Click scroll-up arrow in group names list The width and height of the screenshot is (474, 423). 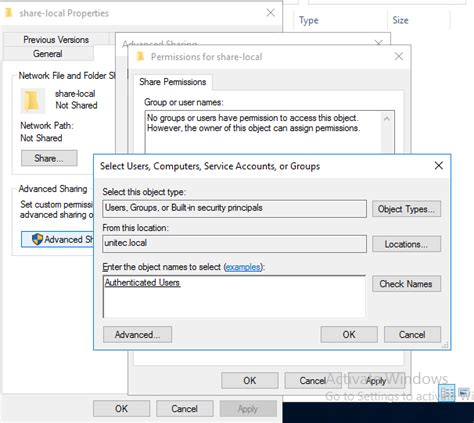(387, 119)
